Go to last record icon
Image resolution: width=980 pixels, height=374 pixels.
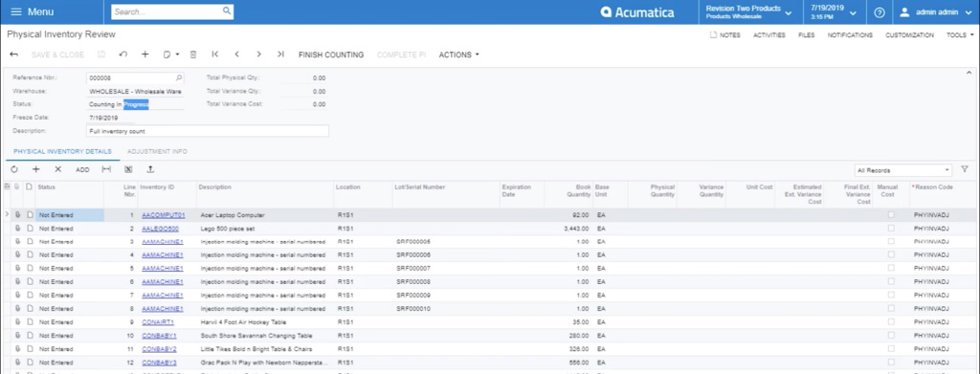tap(280, 55)
